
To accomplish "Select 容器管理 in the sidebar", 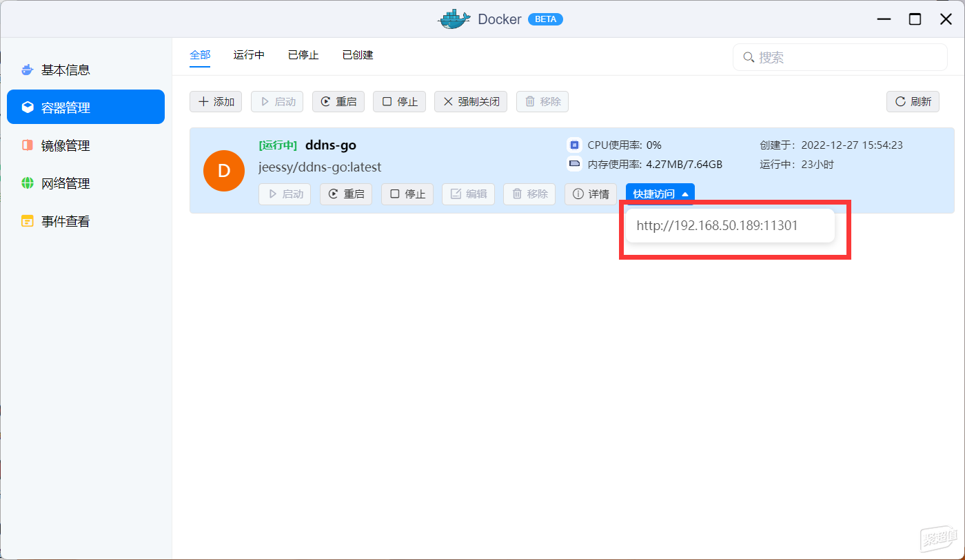I will [x=85, y=107].
